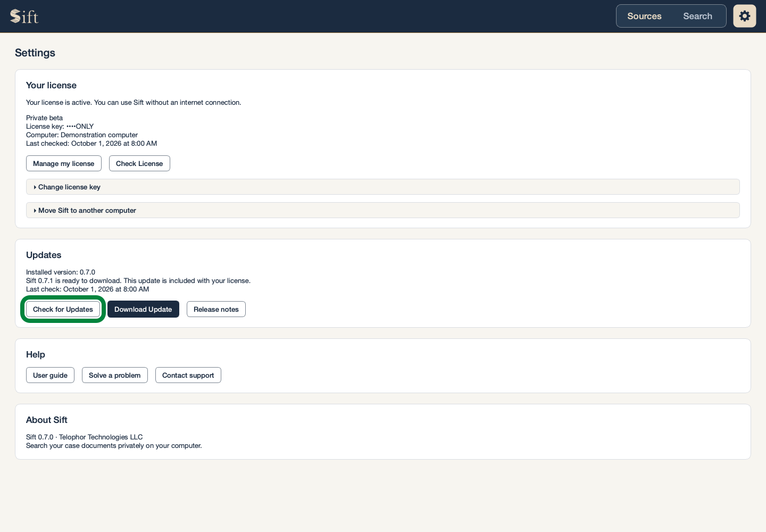Click Solve a problem button
Screen dimensions: 766x532
tap(115, 375)
